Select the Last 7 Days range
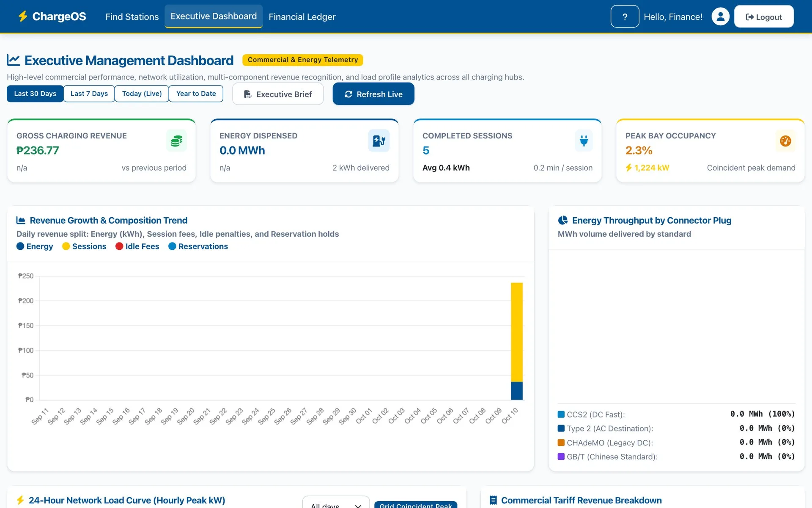812x508 pixels. pyautogui.click(x=89, y=94)
